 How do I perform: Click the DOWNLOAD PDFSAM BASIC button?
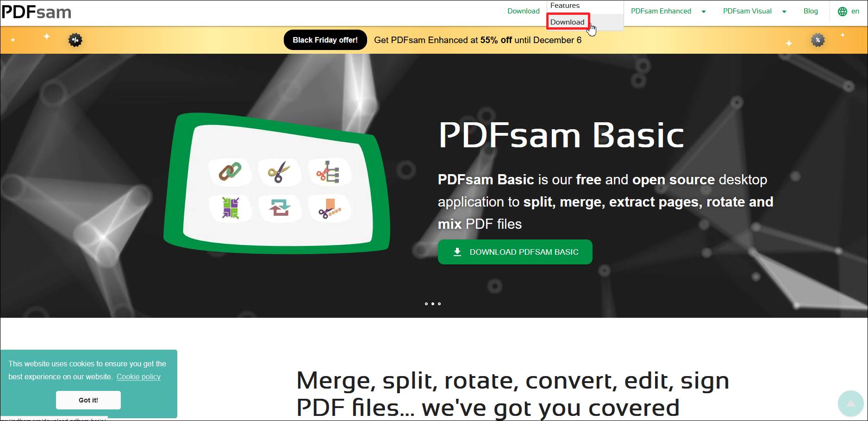515,252
